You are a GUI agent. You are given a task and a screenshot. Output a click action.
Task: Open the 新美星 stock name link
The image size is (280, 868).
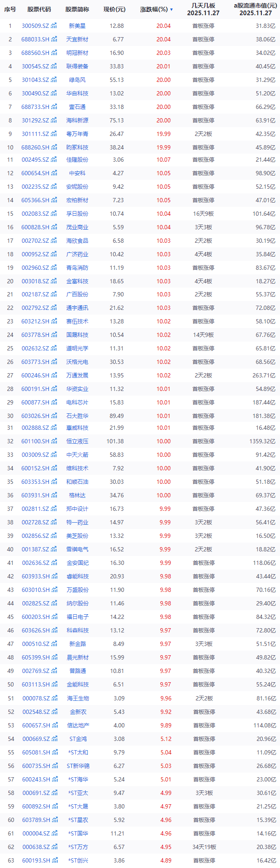(77, 26)
